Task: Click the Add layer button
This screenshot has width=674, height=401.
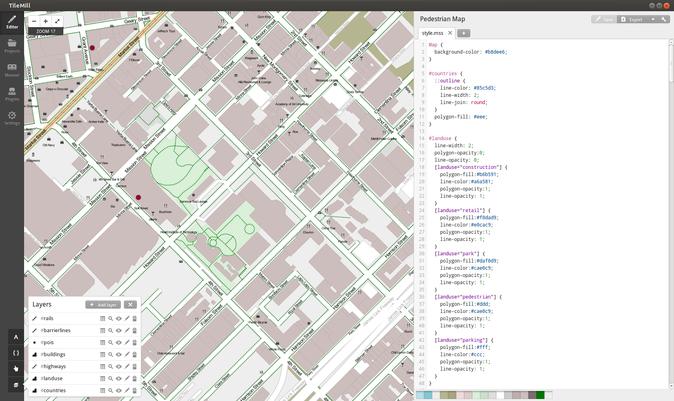Action: (x=103, y=305)
